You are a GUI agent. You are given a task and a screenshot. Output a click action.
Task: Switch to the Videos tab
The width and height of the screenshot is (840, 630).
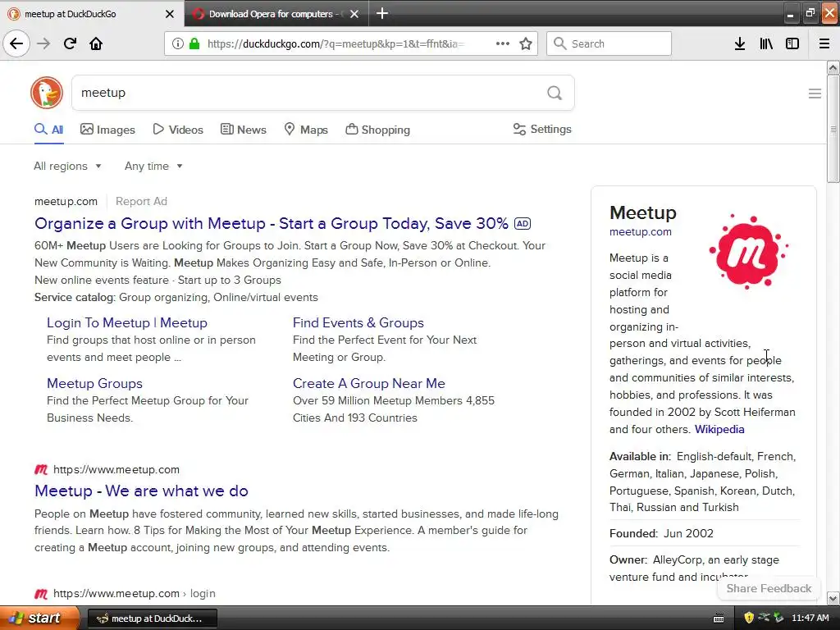[178, 130]
